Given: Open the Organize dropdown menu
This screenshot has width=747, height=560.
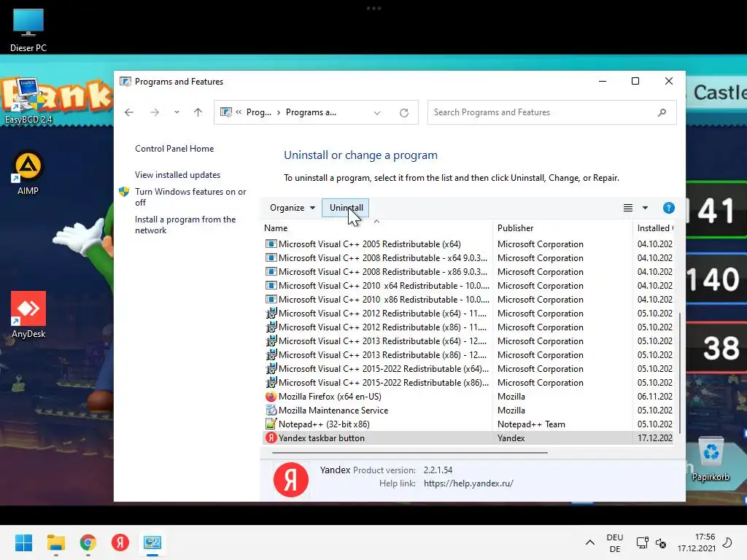Looking at the screenshot, I should [292, 208].
